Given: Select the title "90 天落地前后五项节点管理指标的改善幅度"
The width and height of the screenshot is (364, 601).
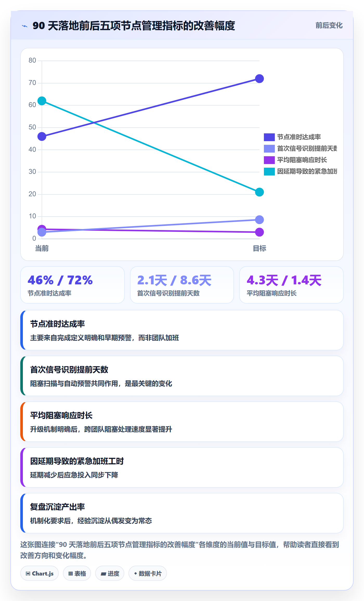Looking at the screenshot, I should [134, 26].
